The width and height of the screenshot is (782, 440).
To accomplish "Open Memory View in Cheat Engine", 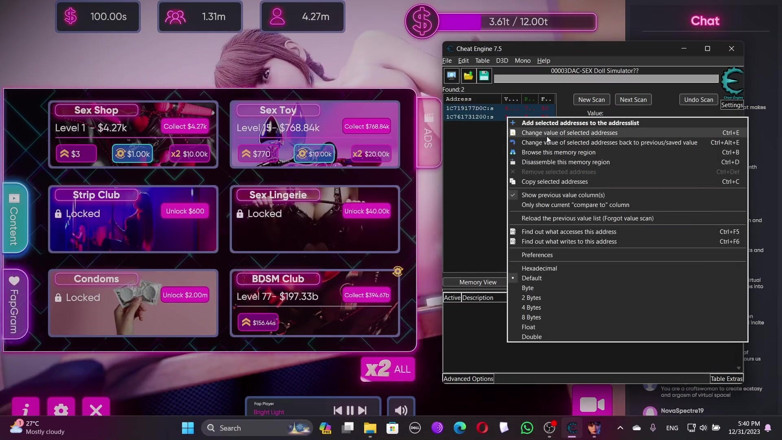I will tap(477, 282).
